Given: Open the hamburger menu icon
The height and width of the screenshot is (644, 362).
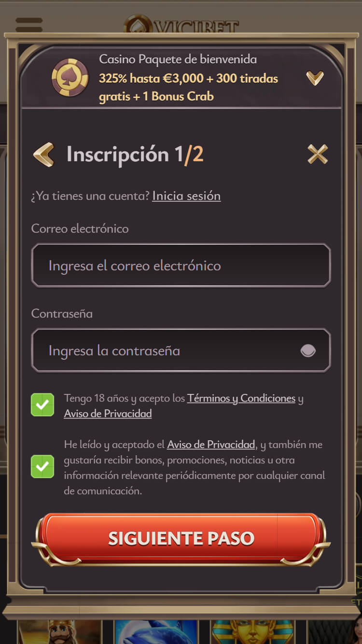Looking at the screenshot, I should pyautogui.click(x=29, y=25).
